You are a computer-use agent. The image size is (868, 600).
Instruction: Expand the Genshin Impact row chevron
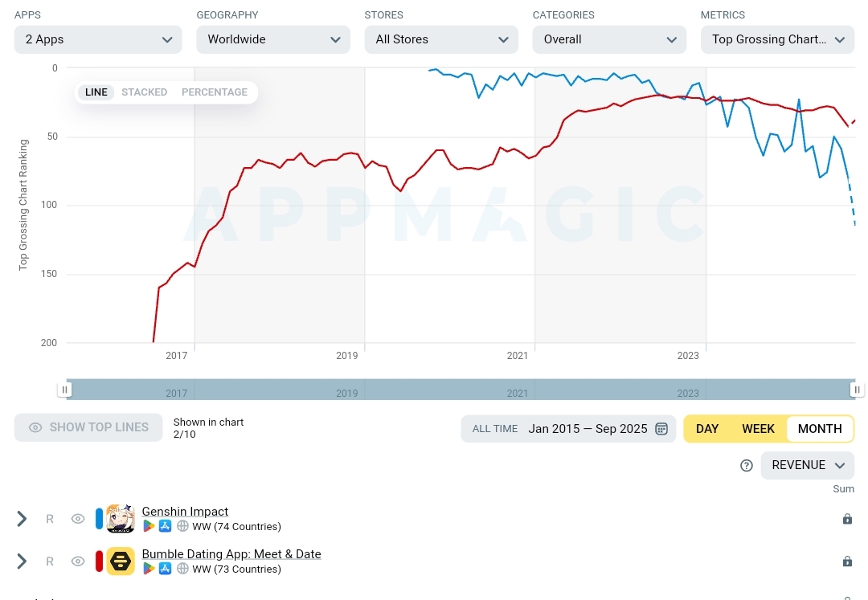point(22,519)
